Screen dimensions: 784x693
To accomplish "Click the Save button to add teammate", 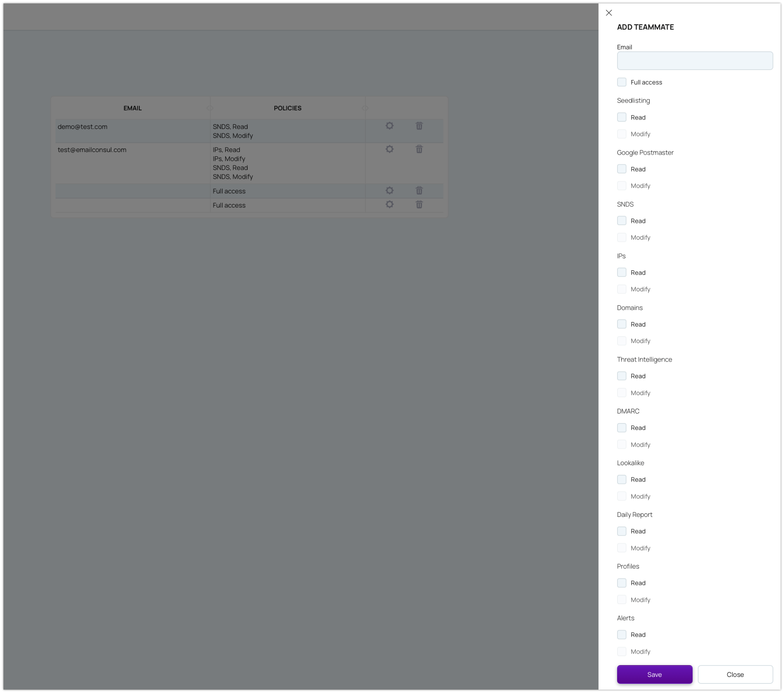I will click(654, 674).
